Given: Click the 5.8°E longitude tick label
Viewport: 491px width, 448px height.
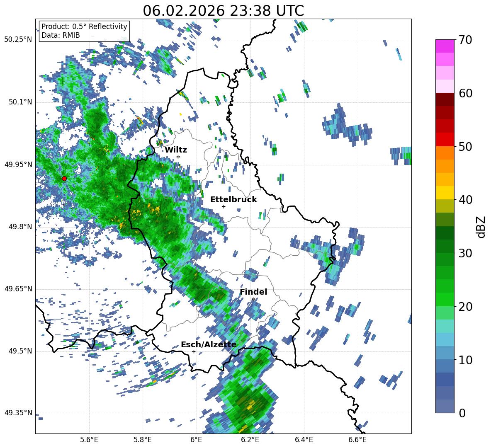Looking at the screenshot, I should pos(143,440).
